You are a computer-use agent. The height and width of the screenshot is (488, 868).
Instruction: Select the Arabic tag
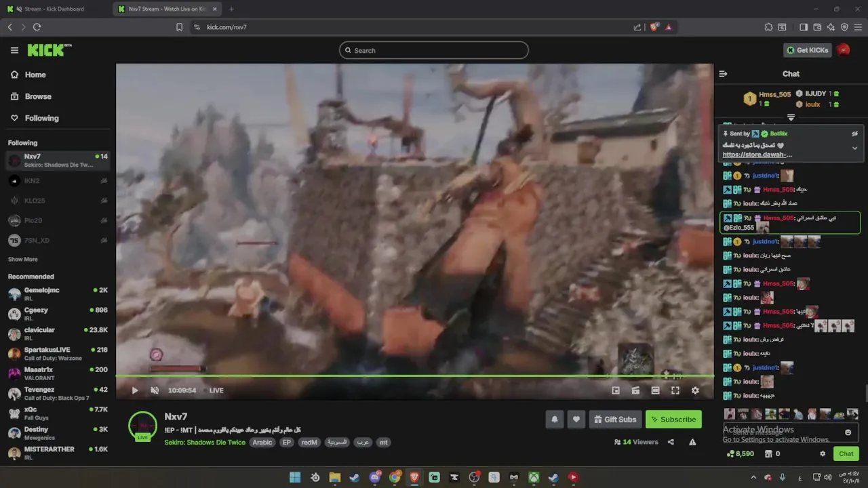point(262,443)
